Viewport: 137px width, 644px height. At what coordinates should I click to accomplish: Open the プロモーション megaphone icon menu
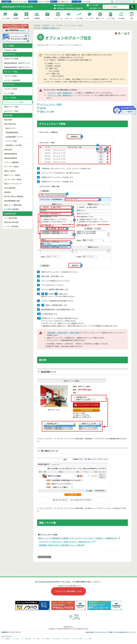[68, 16]
